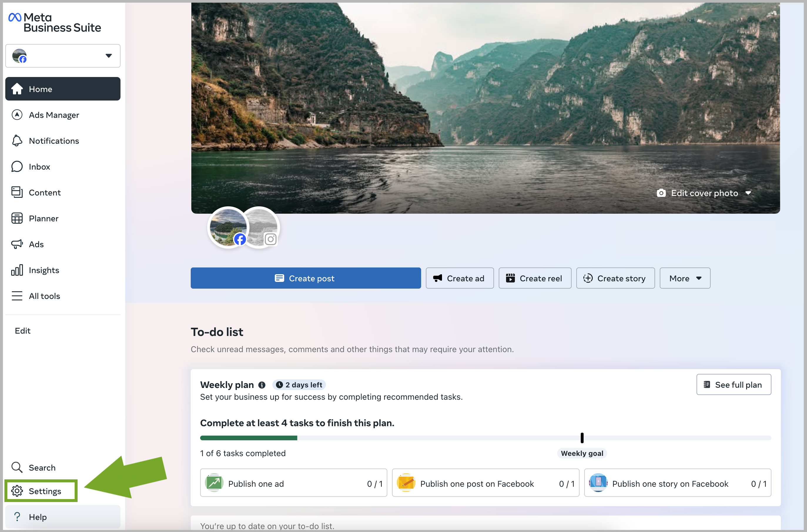Go to Home in the sidebar
Screen dimensions: 807x532
(63, 89)
